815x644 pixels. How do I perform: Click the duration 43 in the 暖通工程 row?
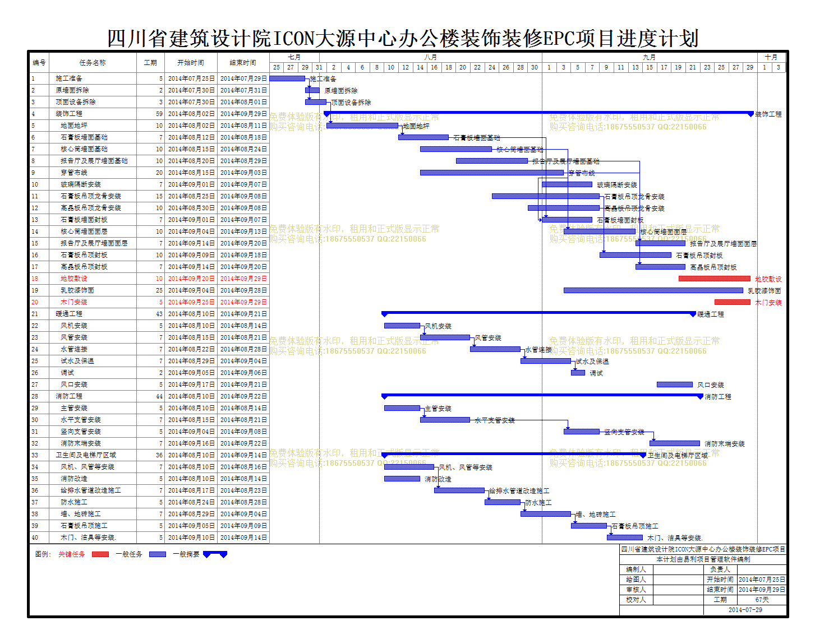(159, 314)
